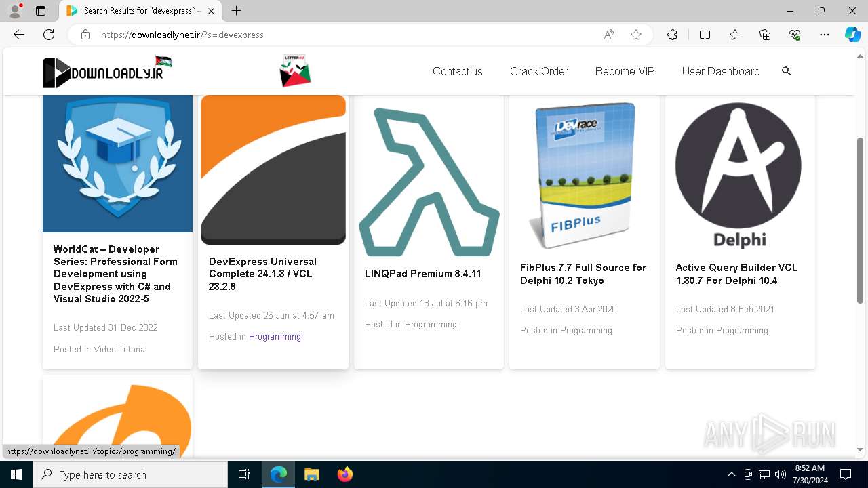Click the taskbar search box
Viewport: 868px width, 488px height.
point(130,474)
